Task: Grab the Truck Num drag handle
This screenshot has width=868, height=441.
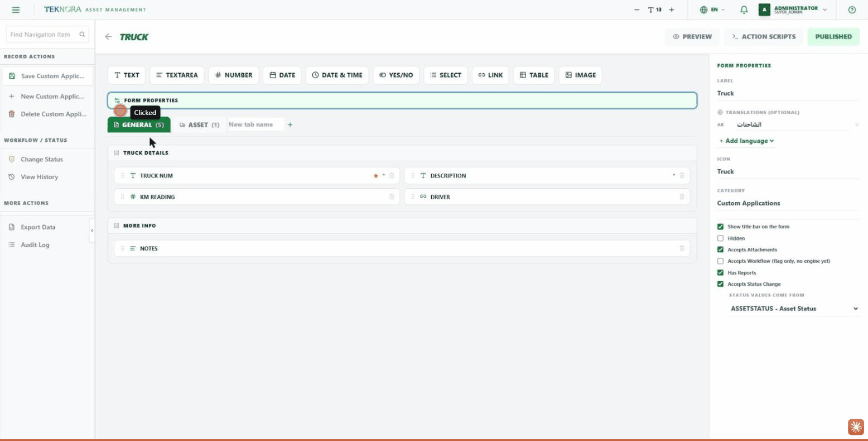Action: coord(122,175)
